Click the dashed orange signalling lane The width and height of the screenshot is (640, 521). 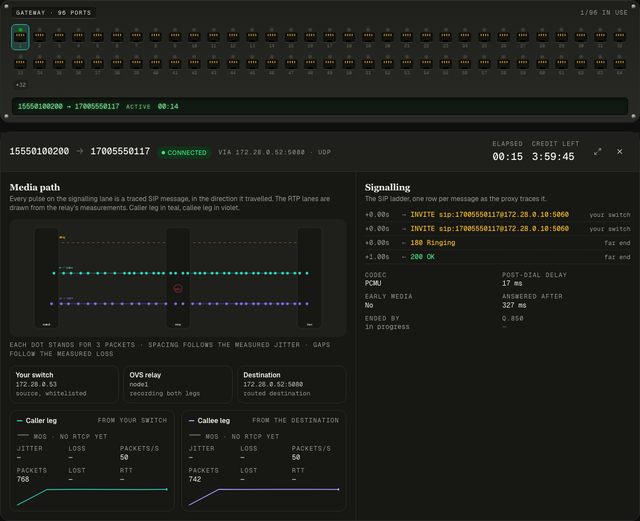180,243
